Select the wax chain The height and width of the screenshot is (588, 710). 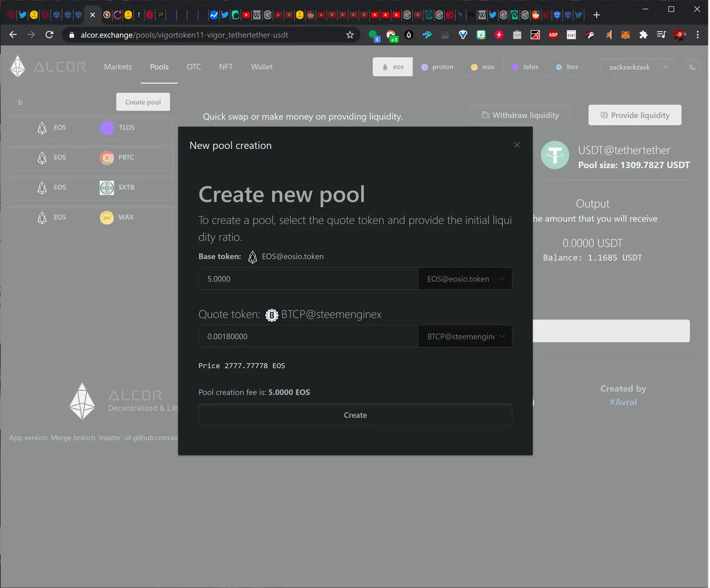click(x=483, y=67)
